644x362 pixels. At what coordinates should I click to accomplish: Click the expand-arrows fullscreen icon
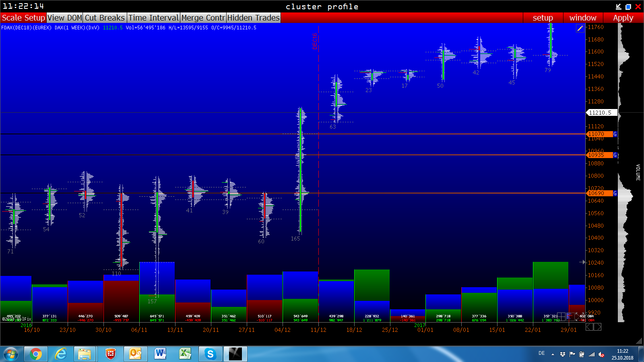pos(580,317)
